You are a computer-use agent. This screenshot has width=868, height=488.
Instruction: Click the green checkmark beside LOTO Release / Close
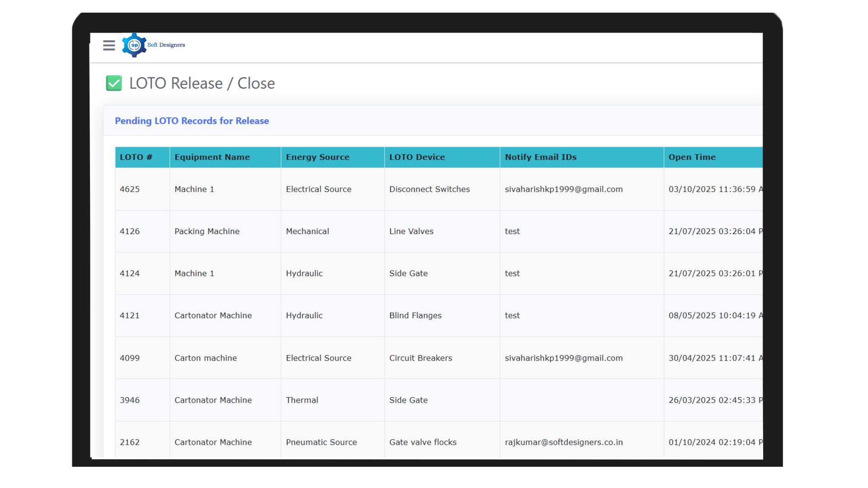click(113, 83)
